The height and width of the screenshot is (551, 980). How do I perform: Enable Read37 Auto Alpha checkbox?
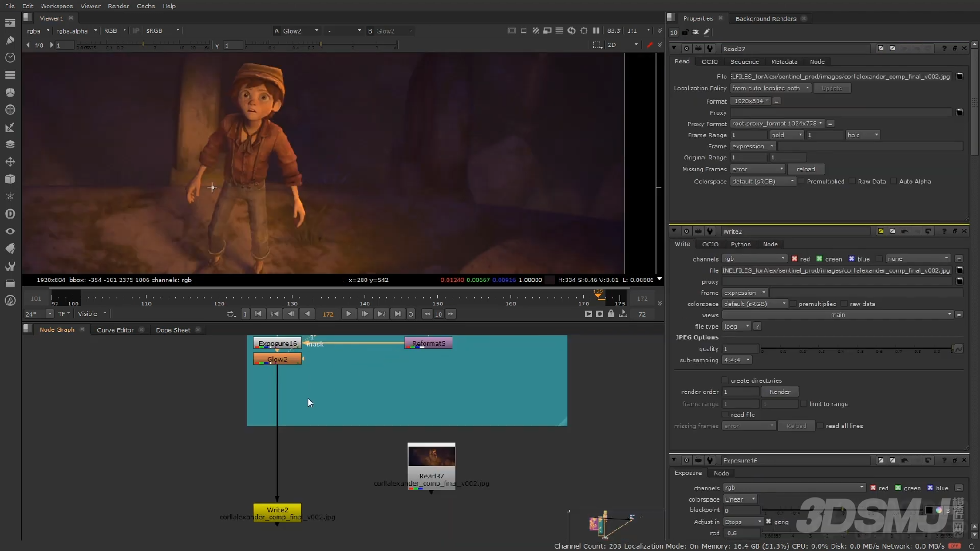[894, 181]
